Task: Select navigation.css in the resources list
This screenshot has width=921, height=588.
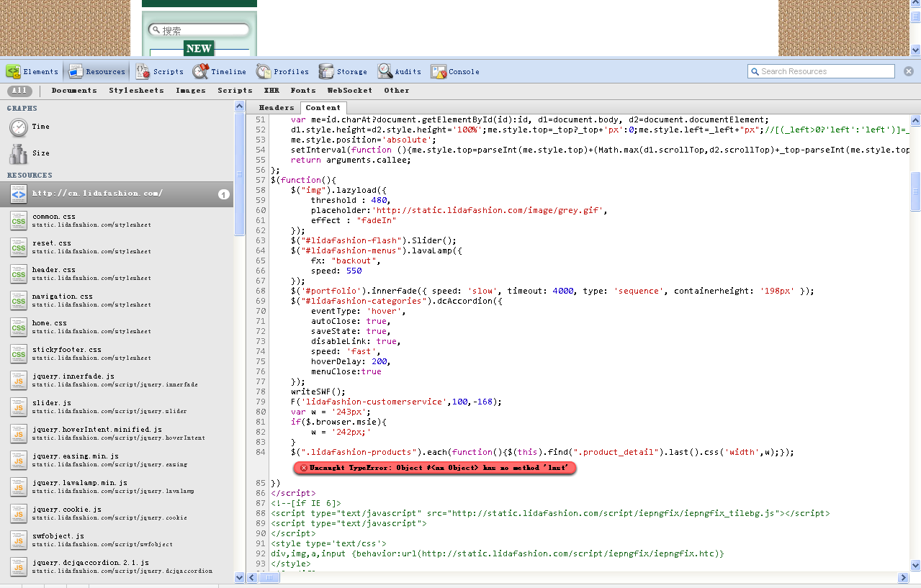Action: click(117, 300)
